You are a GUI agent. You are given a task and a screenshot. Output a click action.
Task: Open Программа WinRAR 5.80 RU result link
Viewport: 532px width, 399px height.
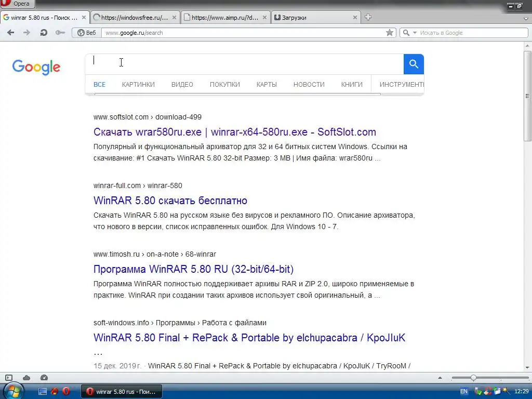pyautogui.click(x=193, y=269)
